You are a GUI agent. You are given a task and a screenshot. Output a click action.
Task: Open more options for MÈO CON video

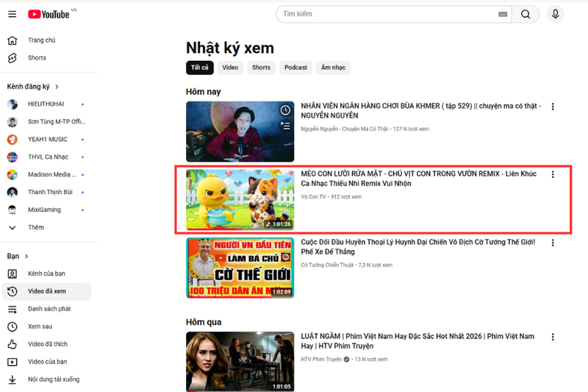pos(553,174)
